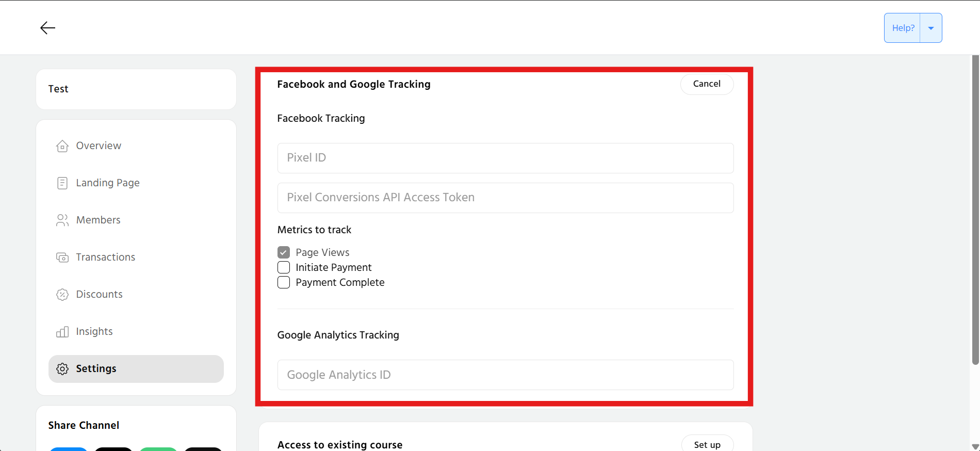The height and width of the screenshot is (451, 980).
Task: Focus the Pixel ID input field
Action: (x=505, y=158)
